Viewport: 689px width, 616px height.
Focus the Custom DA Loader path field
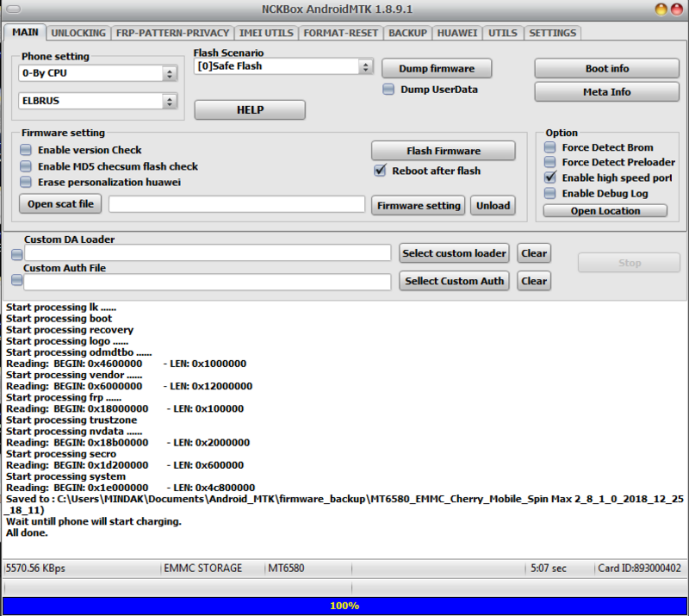point(208,252)
